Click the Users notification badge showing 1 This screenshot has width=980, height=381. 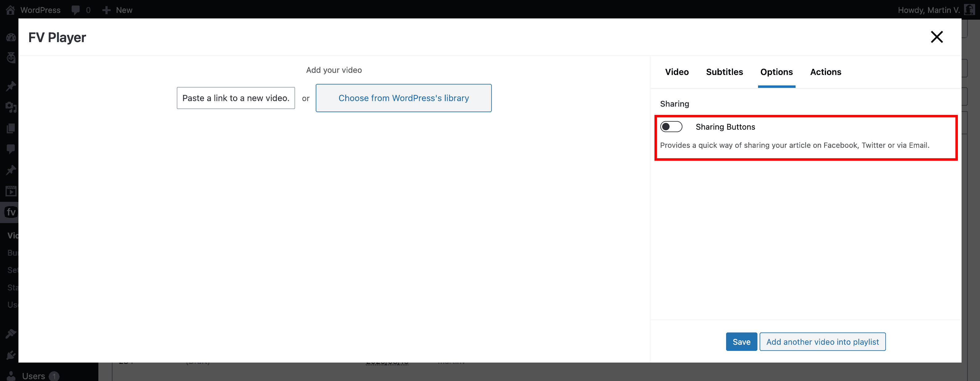(x=54, y=376)
